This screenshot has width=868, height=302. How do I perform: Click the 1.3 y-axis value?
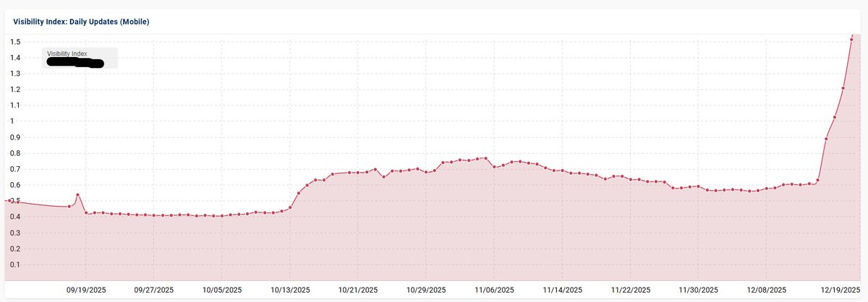pos(14,74)
